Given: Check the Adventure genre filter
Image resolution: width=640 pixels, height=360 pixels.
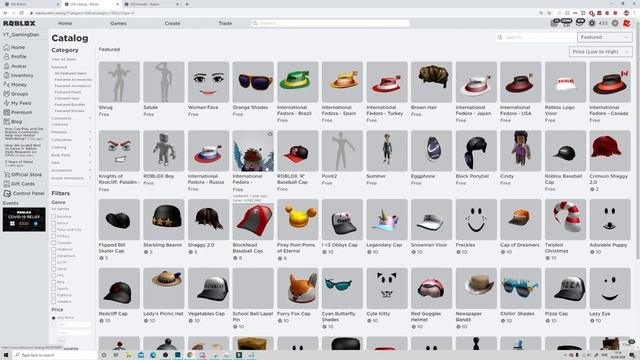Looking at the screenshot, I should coord(53,256).
